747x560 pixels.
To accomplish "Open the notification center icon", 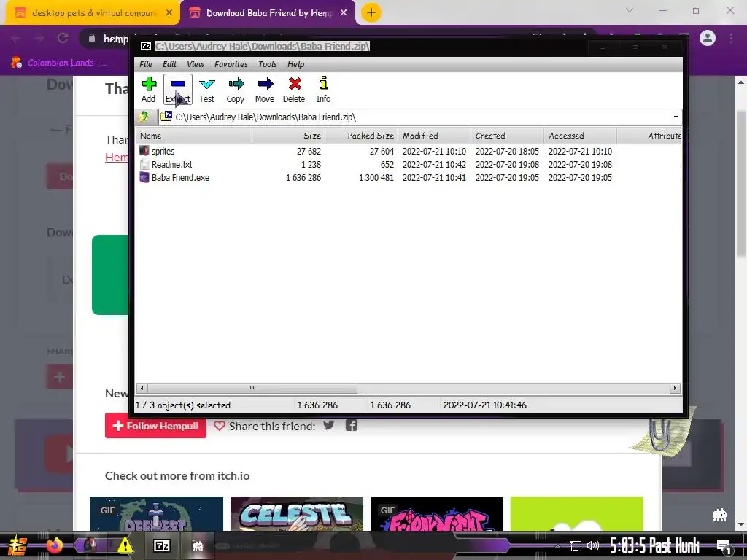I will point(724,547).
